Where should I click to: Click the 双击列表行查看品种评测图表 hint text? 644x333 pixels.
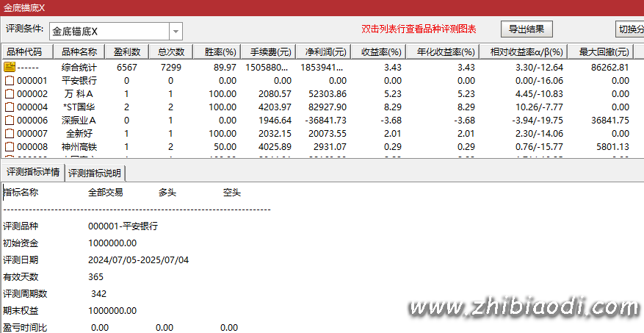point(419,29)
